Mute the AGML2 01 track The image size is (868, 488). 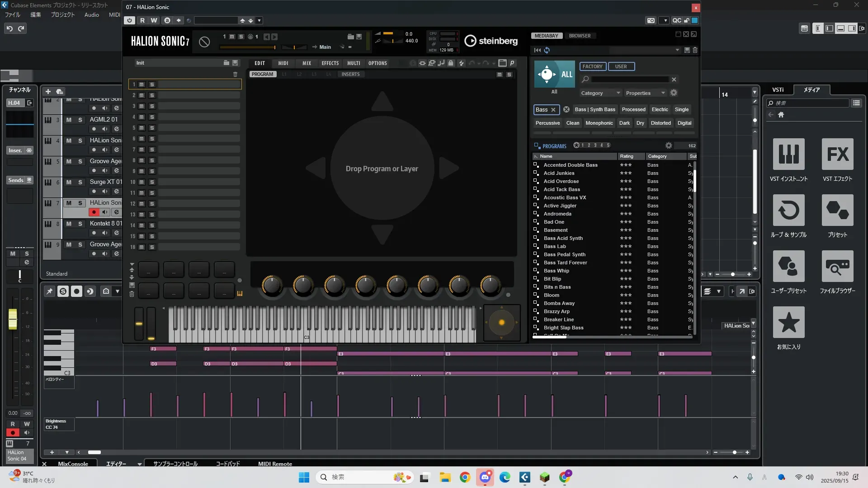pos(69,120)
